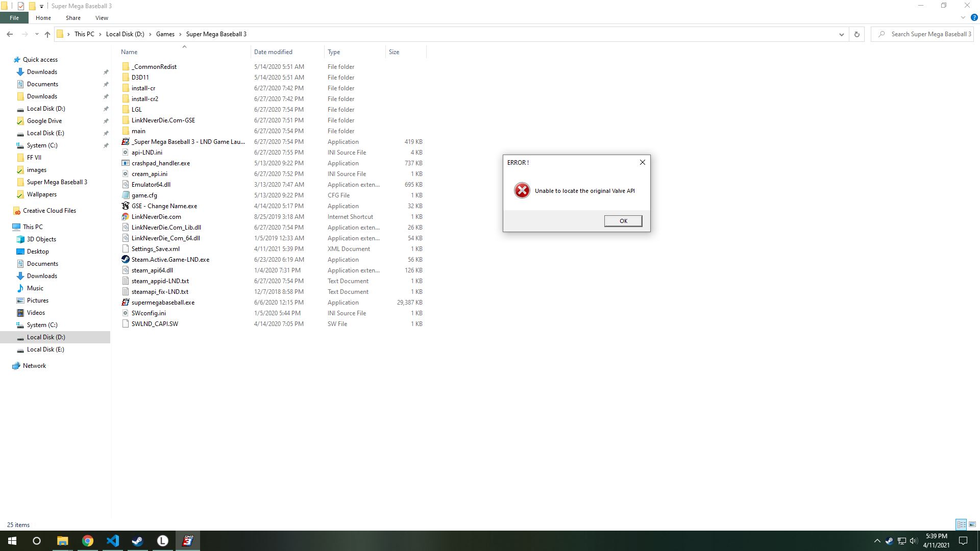
Task: Expand the ribbon chevron
Action: click(x=963, y=18)
